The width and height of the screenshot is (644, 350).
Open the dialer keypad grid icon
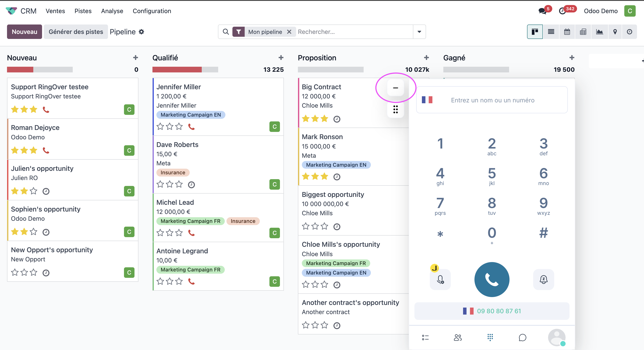490,338
